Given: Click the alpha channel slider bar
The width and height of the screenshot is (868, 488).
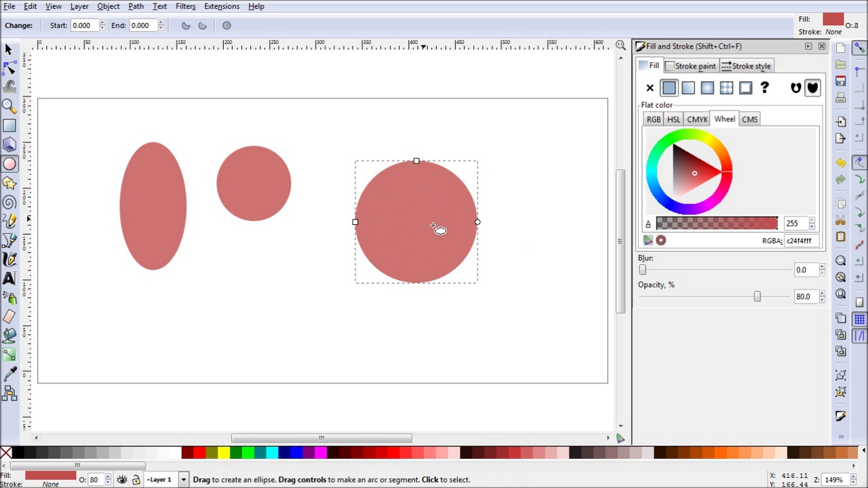Looking at the screenshot, I should pos(717,224).
